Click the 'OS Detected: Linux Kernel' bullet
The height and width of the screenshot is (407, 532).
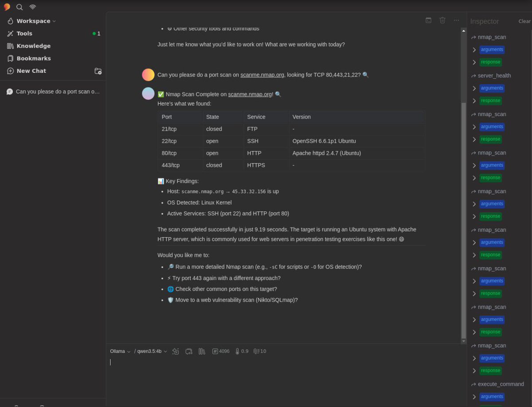pos(199,202)
